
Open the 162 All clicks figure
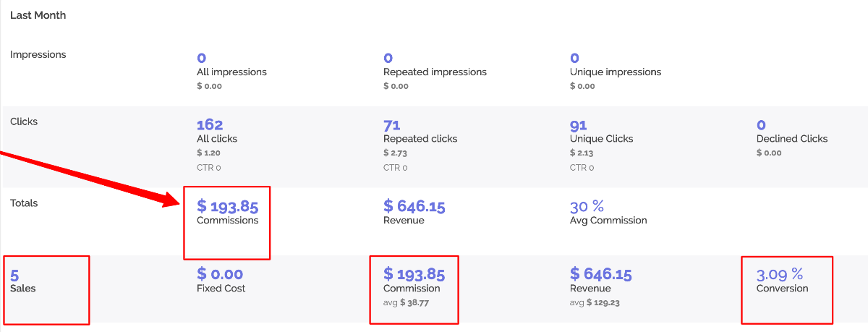click(210, 125)
